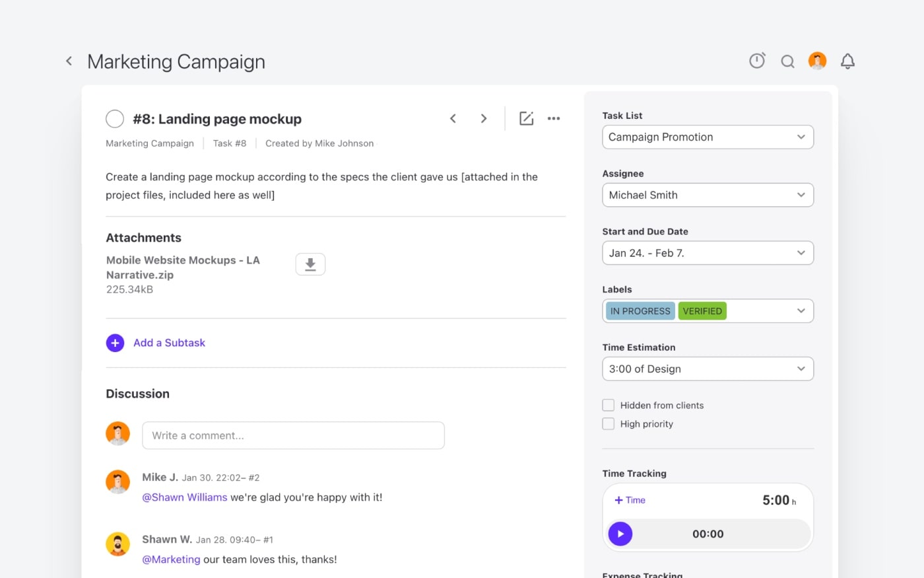Click the Write a comment field
The height and width of the screenshot is (578, 924).
(293, 436)
